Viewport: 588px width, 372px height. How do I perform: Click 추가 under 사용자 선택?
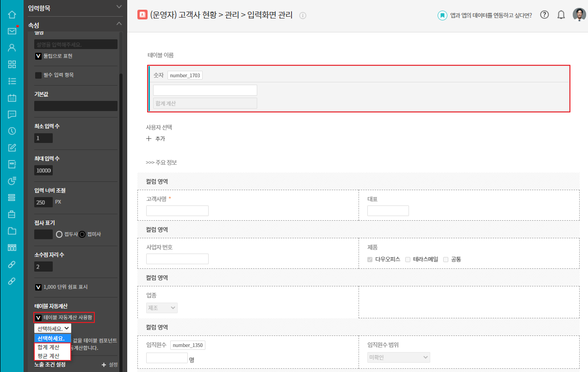coord(156,138)
